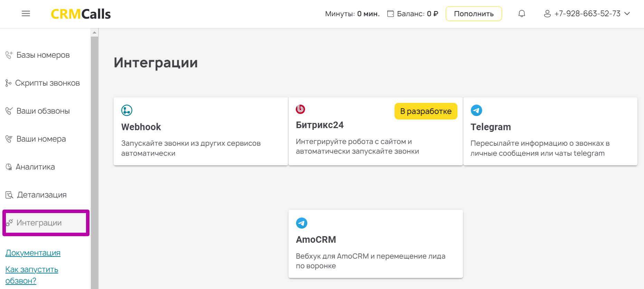Click the user profile icon

click(x=547, y=14)
